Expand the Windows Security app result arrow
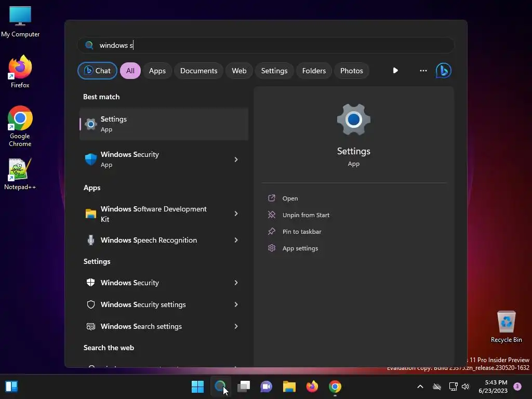532x399 pixels. [236, 159]
